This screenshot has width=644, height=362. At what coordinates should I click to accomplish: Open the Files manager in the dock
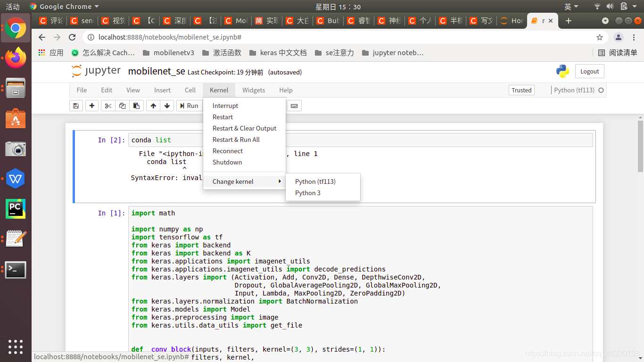(16, 89)
